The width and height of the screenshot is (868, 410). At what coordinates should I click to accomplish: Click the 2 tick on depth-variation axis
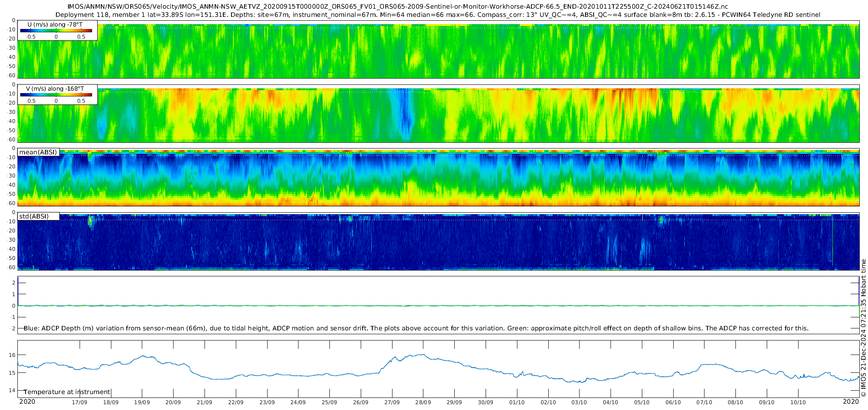14,283
